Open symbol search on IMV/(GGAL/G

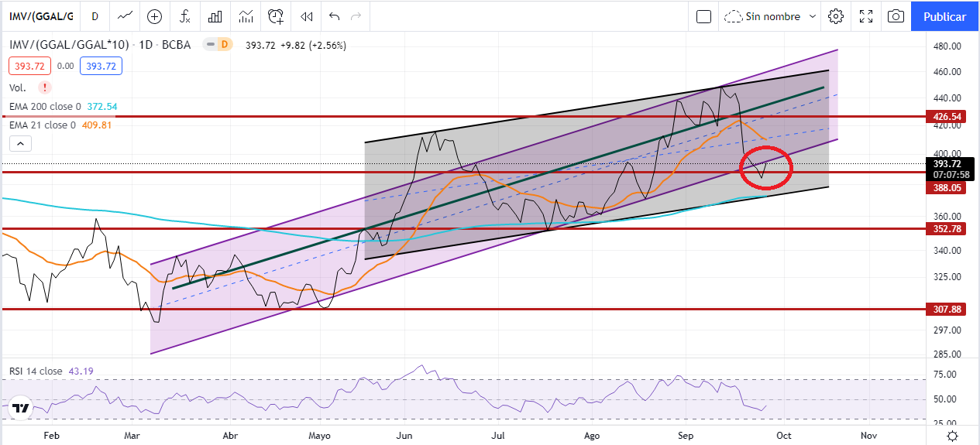(40, 16)
